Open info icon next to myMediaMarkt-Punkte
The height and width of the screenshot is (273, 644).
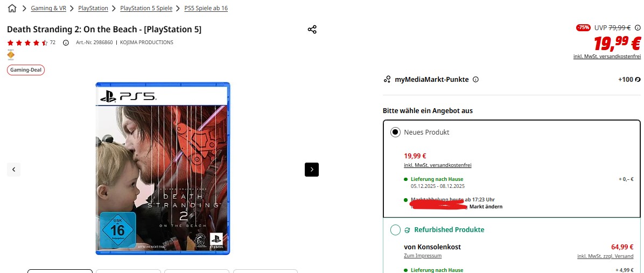click(x=475, y=80)
